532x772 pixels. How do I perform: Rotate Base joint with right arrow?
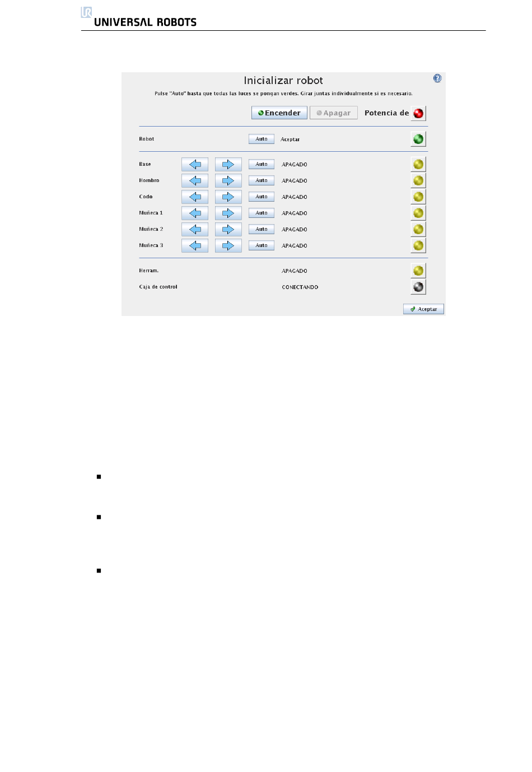tap(228, 164)
